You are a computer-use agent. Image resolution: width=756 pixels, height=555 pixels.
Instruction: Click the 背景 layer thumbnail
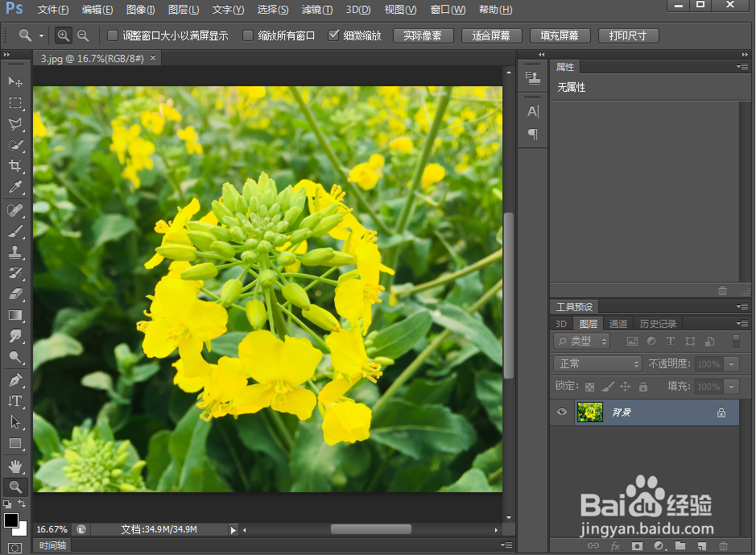tap(589, 412)
